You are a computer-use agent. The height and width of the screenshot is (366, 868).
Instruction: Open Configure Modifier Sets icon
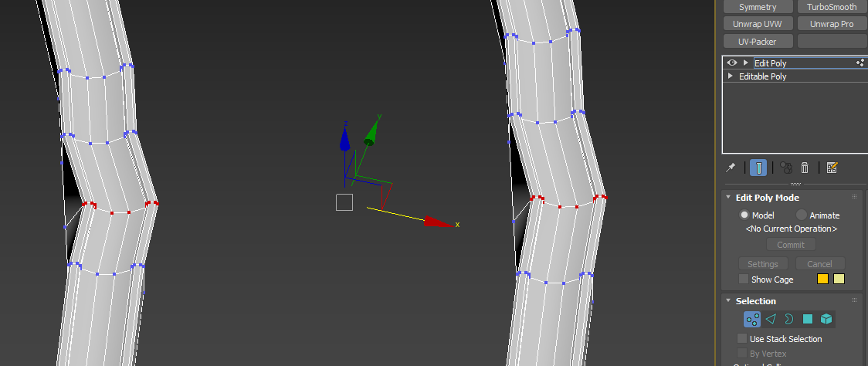832,168
